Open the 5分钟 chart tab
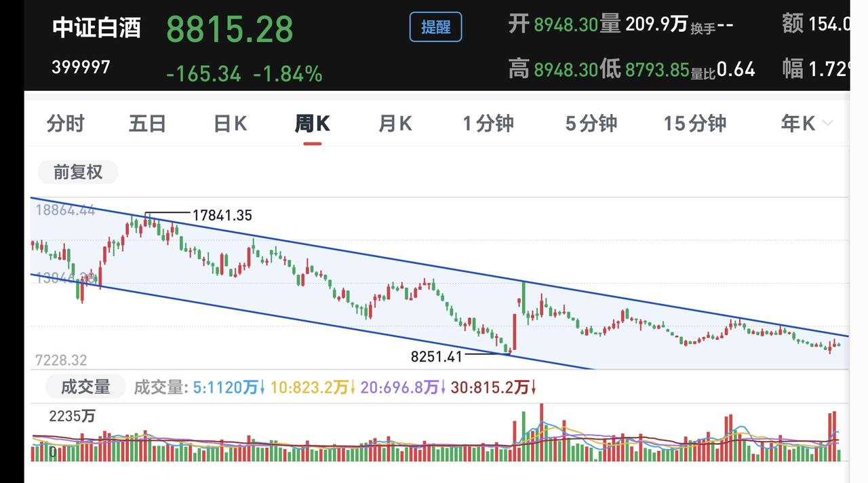 click(x=591, y=123)
